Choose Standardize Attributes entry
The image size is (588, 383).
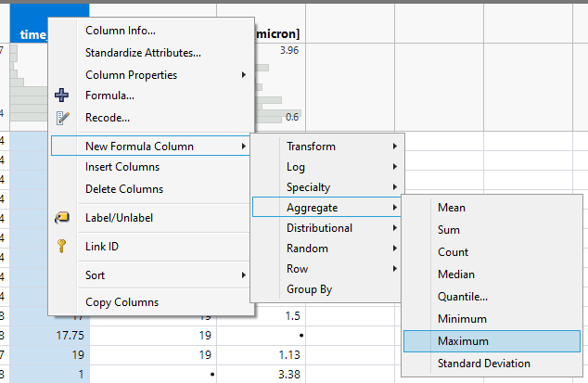(143, 53)
